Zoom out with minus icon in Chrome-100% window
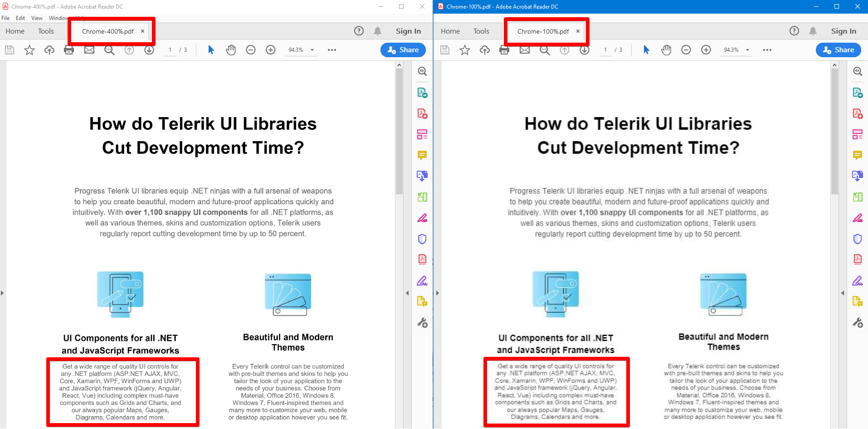This screenshot has width=868, height=429. pos(686,50)
